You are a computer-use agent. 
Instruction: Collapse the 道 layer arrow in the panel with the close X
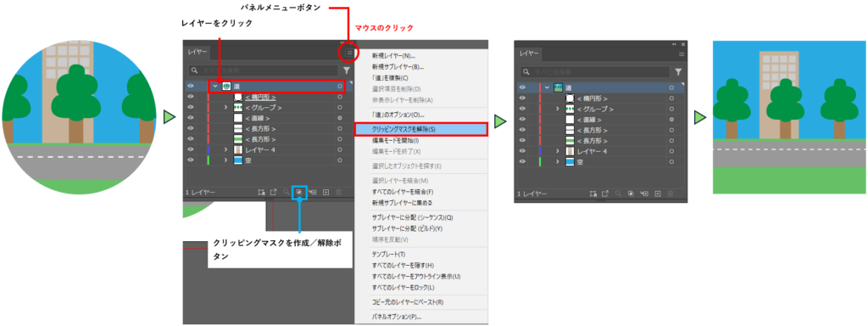547,88
